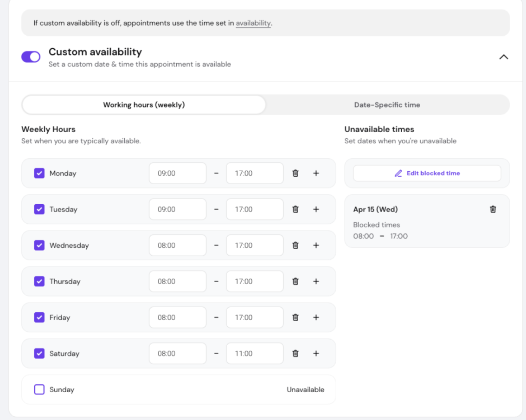Delete the Apr 15 blocked time entry
Viewport: 526px width, 420px height.
click(493, 209)
